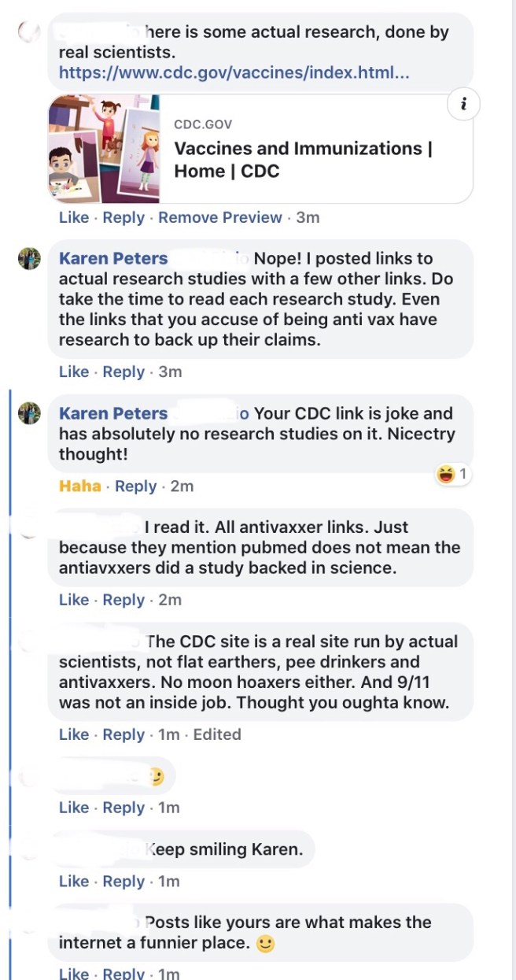Open the cdc.gov vaccines URL link
The height and width of the screenshot is (980, 516).
coord(234,75)
